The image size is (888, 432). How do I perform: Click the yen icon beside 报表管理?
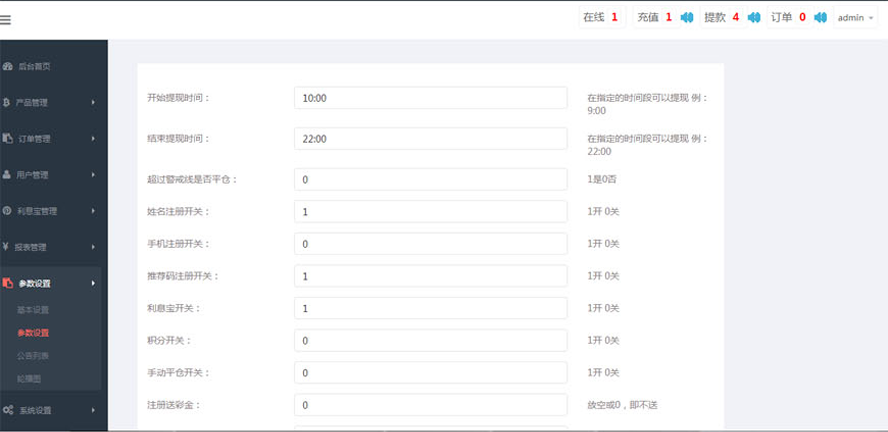click(x=5, y=246)
